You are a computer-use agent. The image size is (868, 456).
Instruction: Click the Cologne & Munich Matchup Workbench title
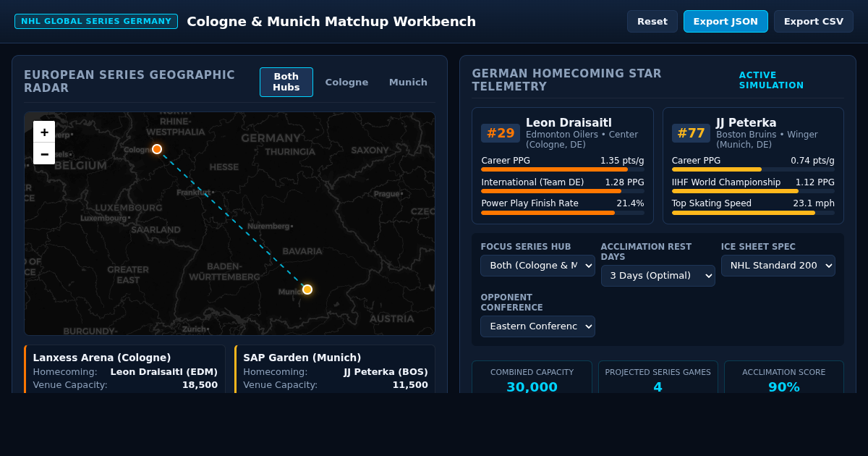pos(331,22)
